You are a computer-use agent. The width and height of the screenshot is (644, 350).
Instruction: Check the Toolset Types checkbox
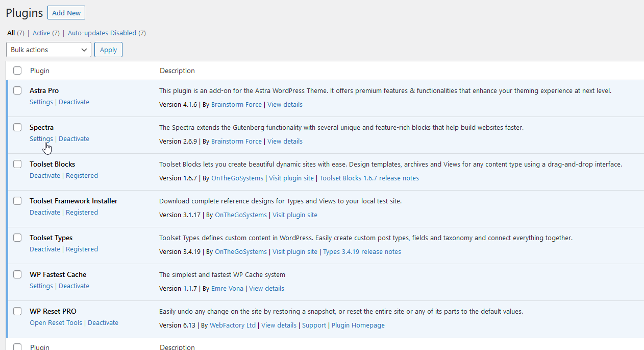tap(18, 238)
